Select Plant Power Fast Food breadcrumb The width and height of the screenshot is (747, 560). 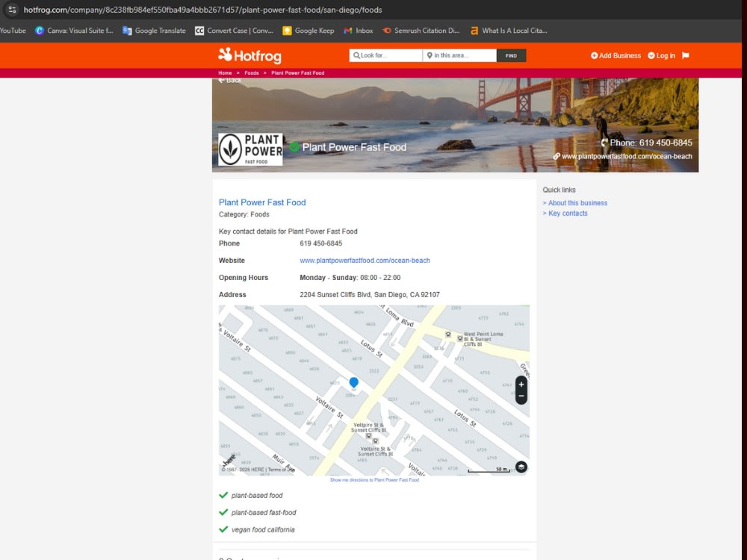298,73
